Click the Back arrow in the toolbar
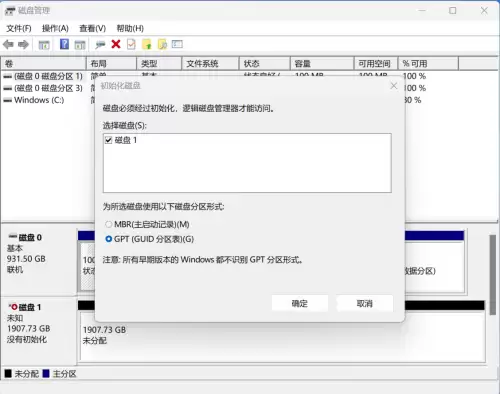This screenshot has width=500, height=394. 8,44
